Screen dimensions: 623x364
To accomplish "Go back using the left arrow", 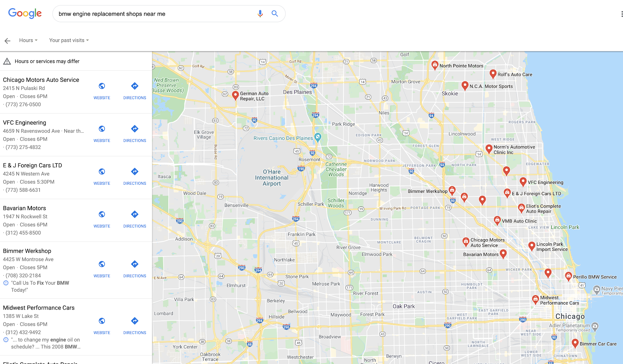I will [x=7, y=40].
